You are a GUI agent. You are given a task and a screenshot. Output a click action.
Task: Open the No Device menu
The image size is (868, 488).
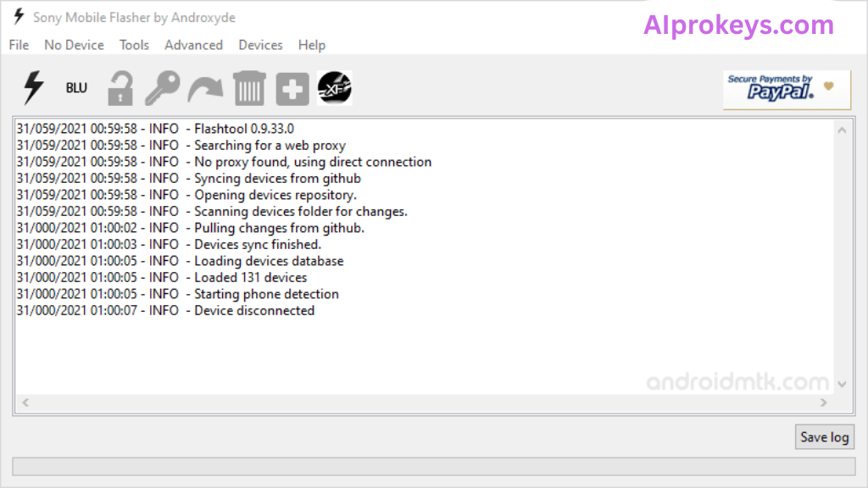[75, 45]
